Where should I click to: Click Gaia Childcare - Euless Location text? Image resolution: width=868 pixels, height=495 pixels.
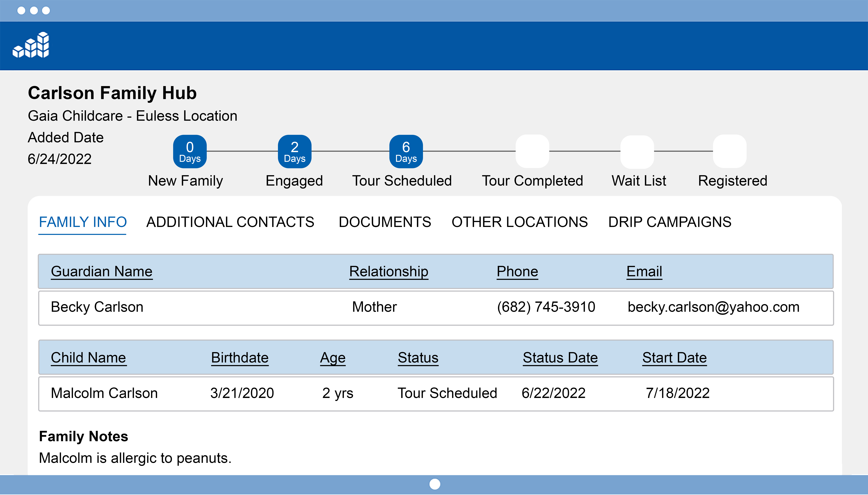(x=132, y=116)
